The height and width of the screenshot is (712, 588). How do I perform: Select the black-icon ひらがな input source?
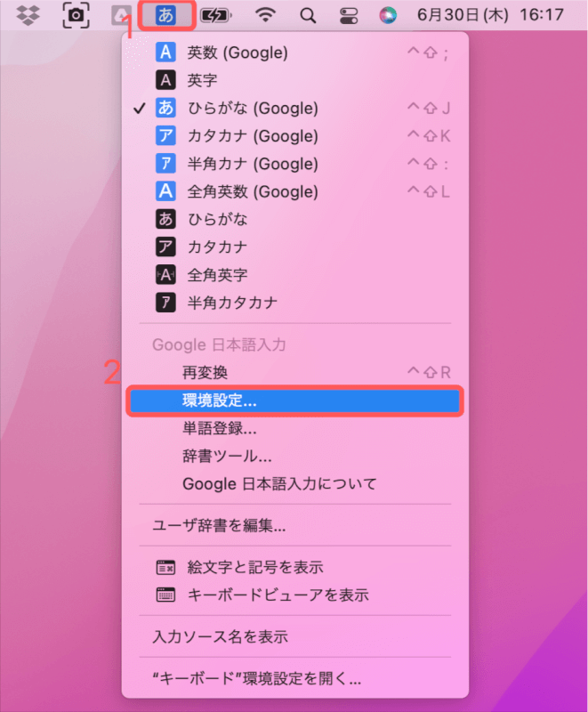point(295,219)
